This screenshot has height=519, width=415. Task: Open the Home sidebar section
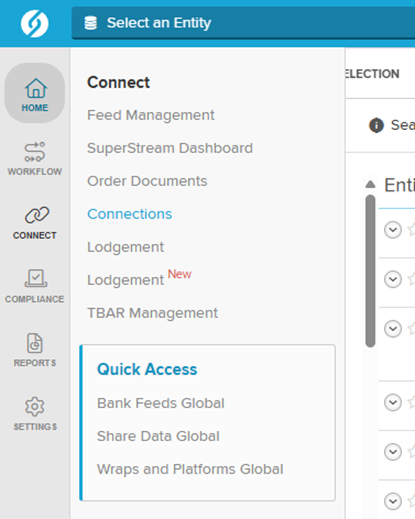35,93
